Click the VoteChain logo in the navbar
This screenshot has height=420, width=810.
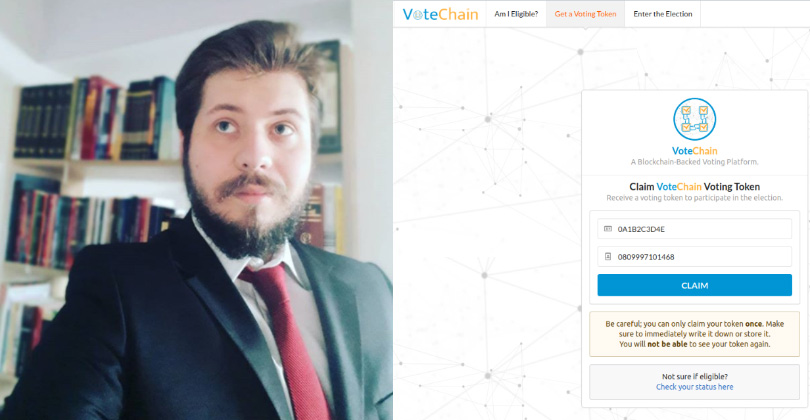(440, 14)
